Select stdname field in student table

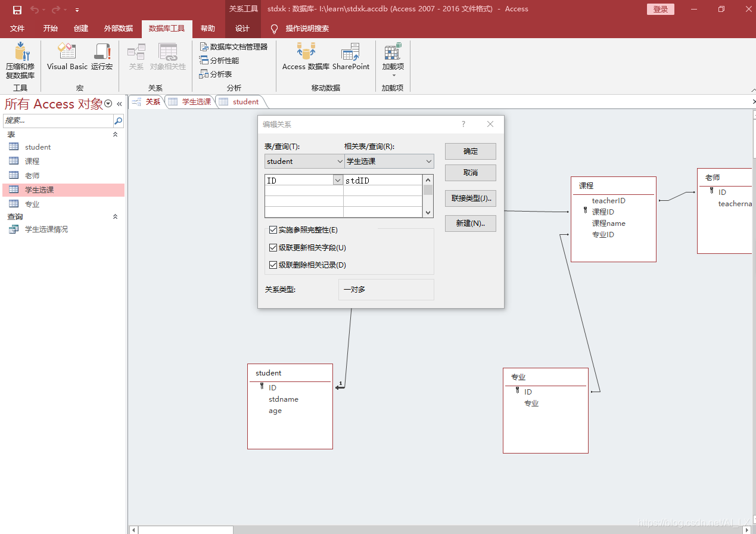pos(284,399)
